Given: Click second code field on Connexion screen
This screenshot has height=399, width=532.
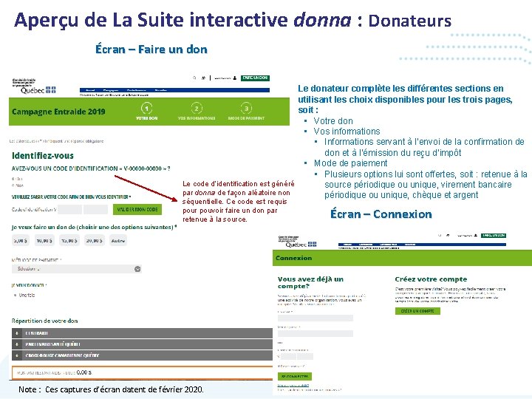Looking at the screenshot, I should point(305,357).
